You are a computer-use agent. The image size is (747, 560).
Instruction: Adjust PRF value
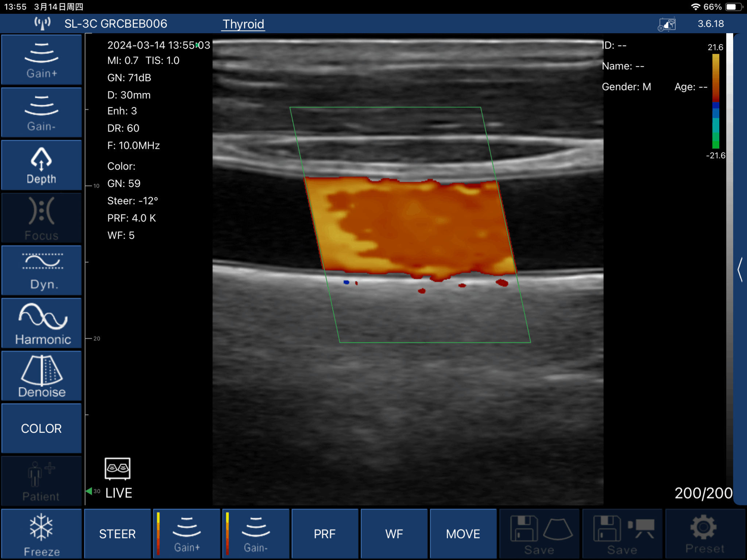point(324,533)
